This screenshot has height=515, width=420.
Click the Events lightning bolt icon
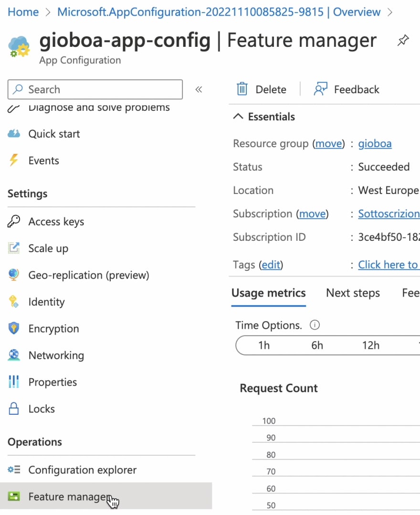point(14,161)
